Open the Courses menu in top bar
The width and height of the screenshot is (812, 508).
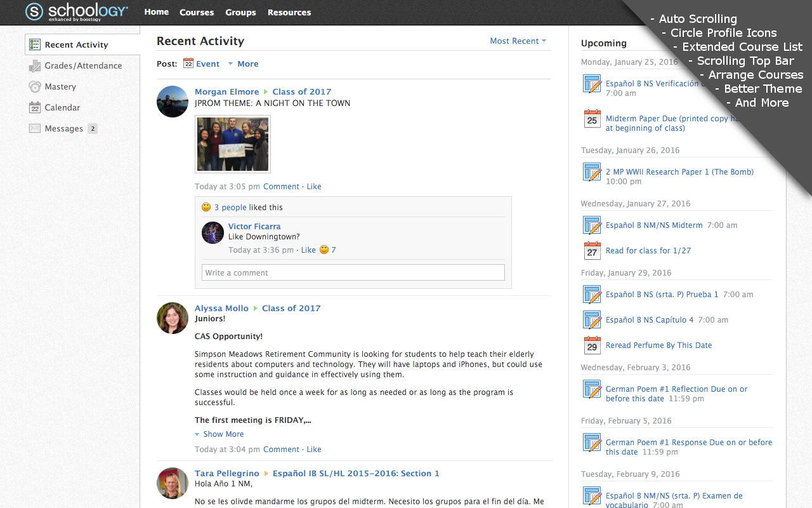coord(197,12)
